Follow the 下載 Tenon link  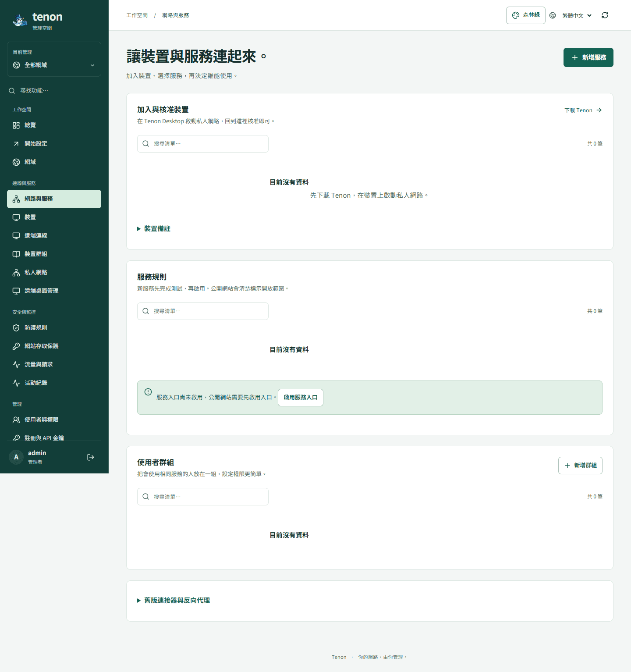[583, 110]
